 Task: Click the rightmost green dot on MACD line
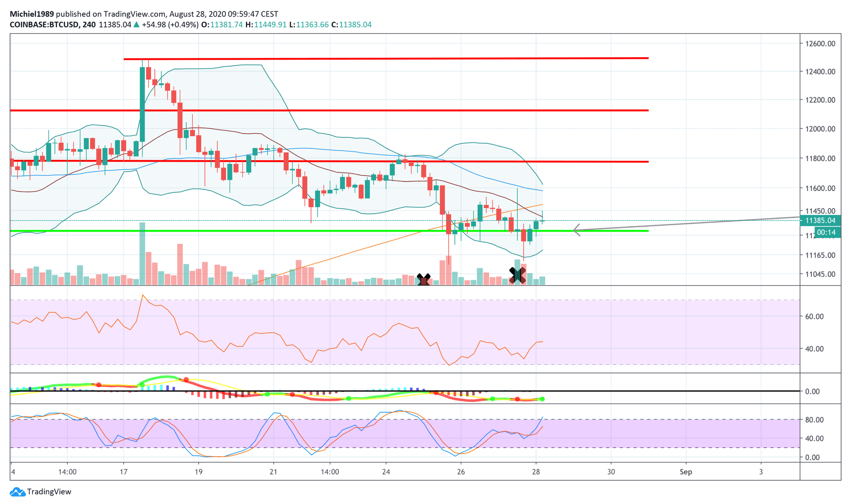(542, 399)
